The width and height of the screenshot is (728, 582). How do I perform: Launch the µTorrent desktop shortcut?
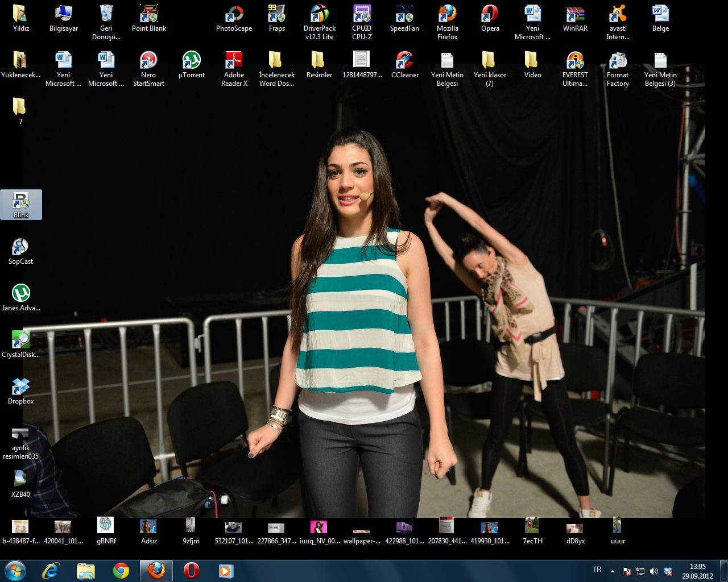point(191,64)
